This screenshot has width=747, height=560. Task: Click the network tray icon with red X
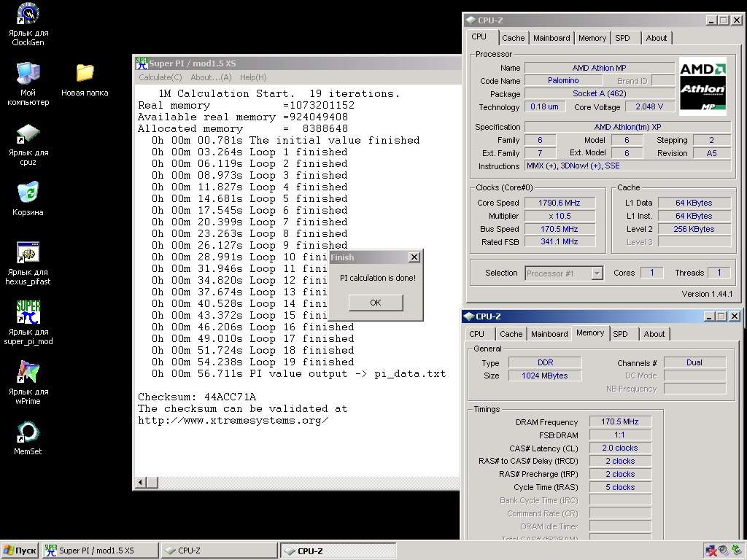pos(711,551)
